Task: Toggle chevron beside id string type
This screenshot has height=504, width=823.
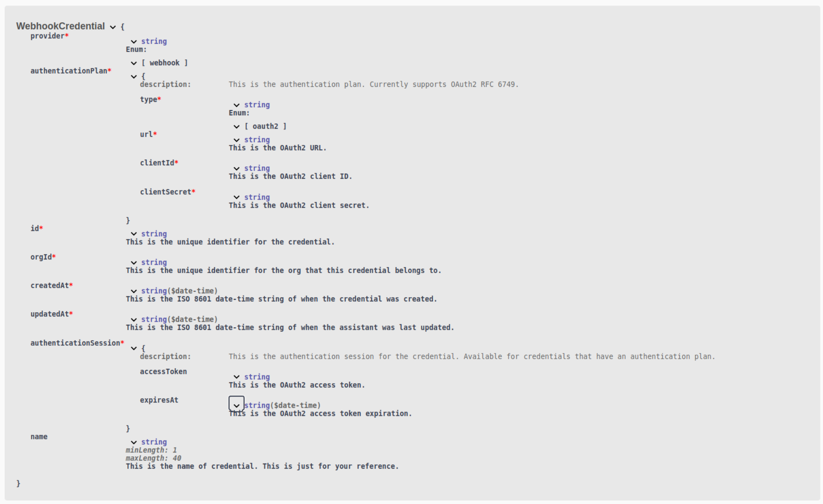Action: click(134, 234)
